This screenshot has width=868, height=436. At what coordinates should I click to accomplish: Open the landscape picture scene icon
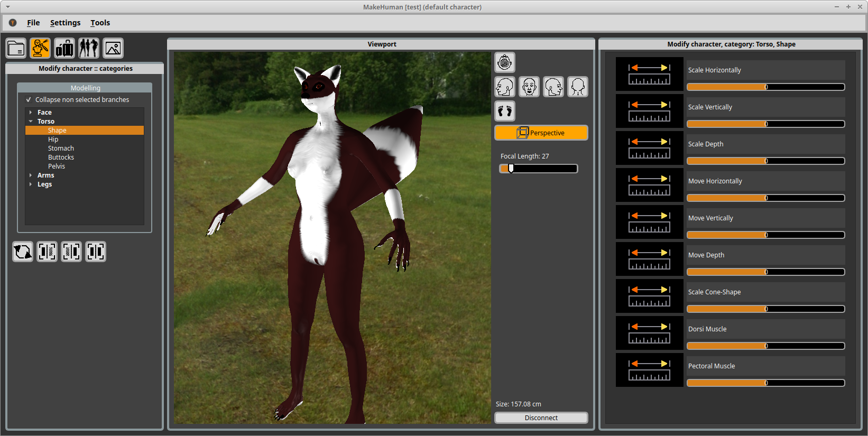pyautogui.click(x=113, y=48)
